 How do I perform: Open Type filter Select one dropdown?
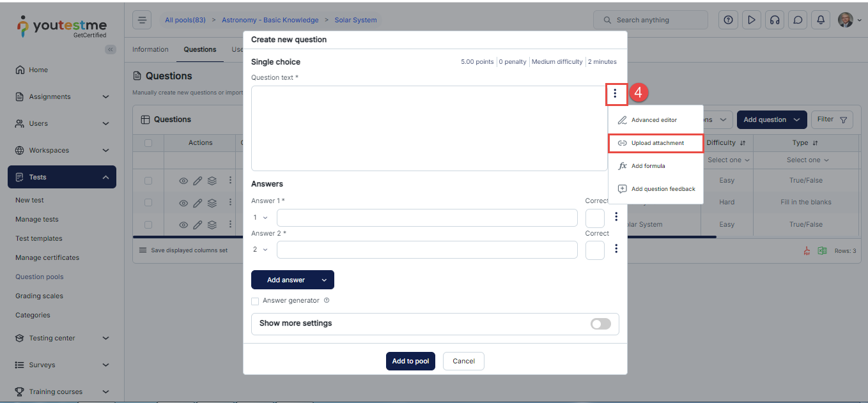coord(807,160)
